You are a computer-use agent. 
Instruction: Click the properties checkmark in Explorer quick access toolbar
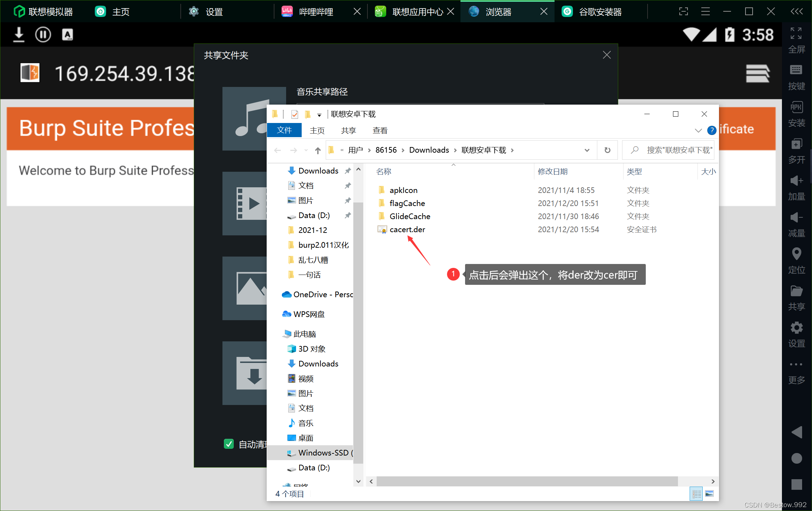click(295, 114)
